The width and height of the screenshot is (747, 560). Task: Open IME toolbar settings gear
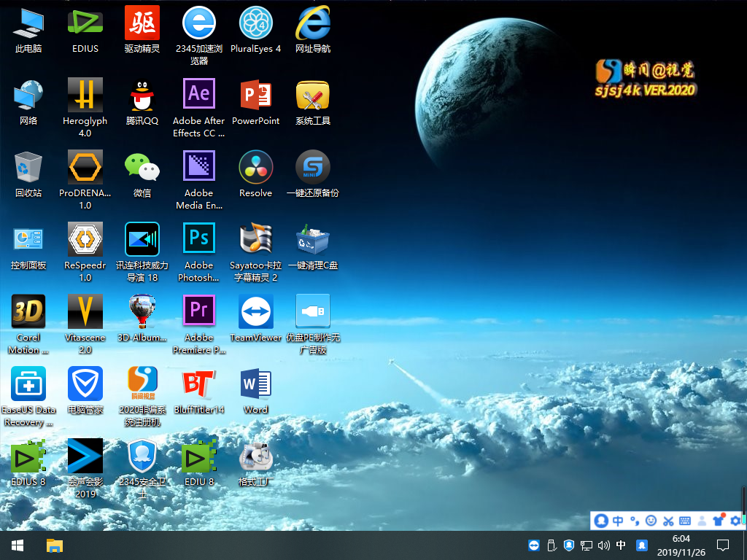point(735,521)
